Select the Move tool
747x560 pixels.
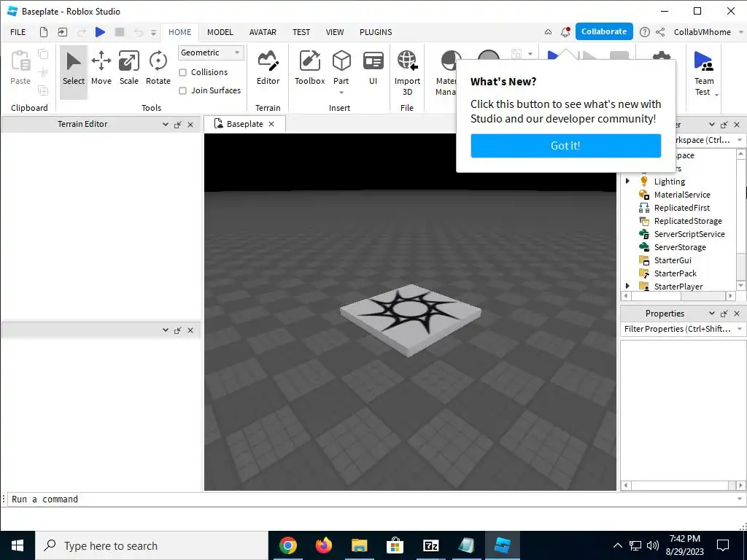[x=101, y=69]
